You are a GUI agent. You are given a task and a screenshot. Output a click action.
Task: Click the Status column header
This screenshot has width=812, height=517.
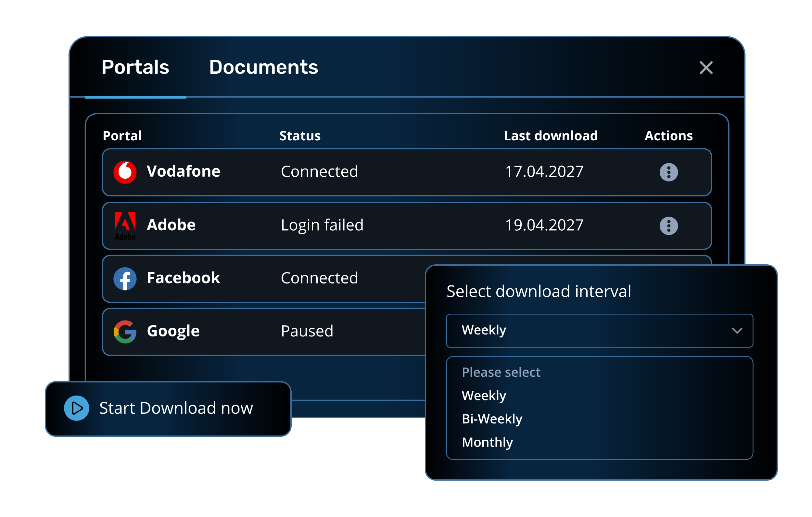coord(300,136)
